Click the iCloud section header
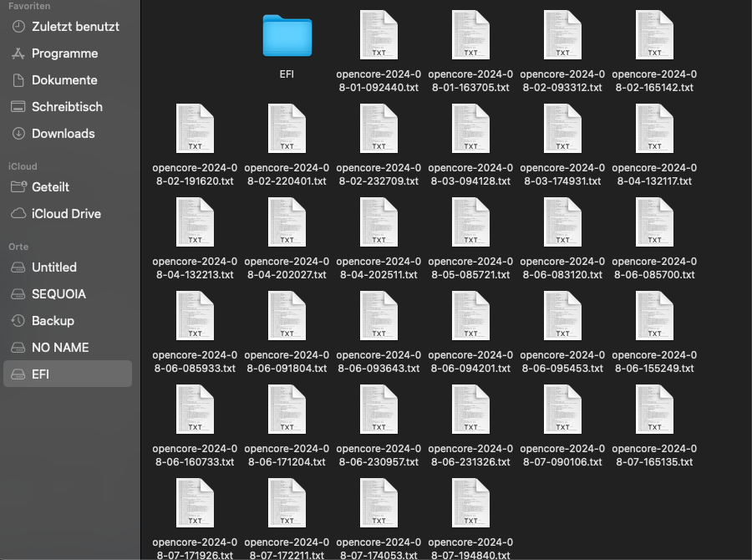 (x=23, y=166)
